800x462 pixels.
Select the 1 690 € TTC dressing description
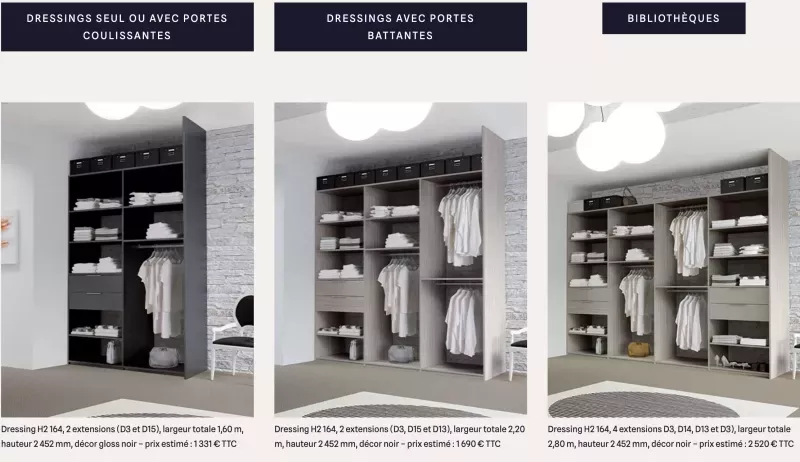coord(399,437)
